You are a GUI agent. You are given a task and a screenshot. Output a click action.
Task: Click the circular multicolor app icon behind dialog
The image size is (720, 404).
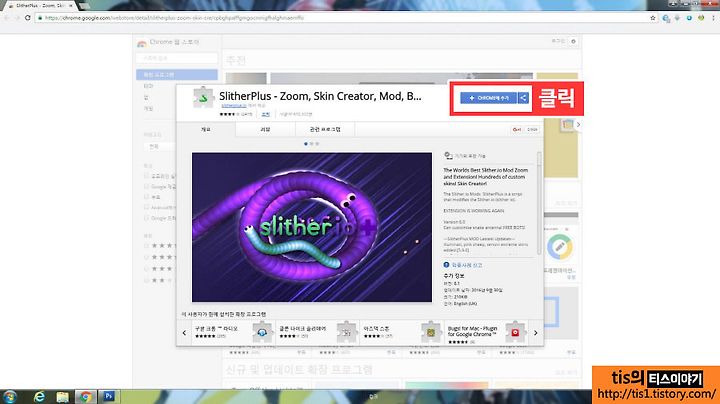[x=560, y=247]
